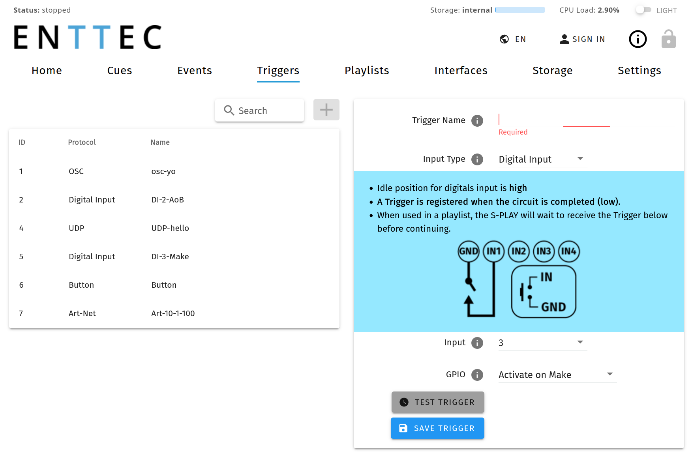Click the Art-Net protocol cell

pos(82,313)
